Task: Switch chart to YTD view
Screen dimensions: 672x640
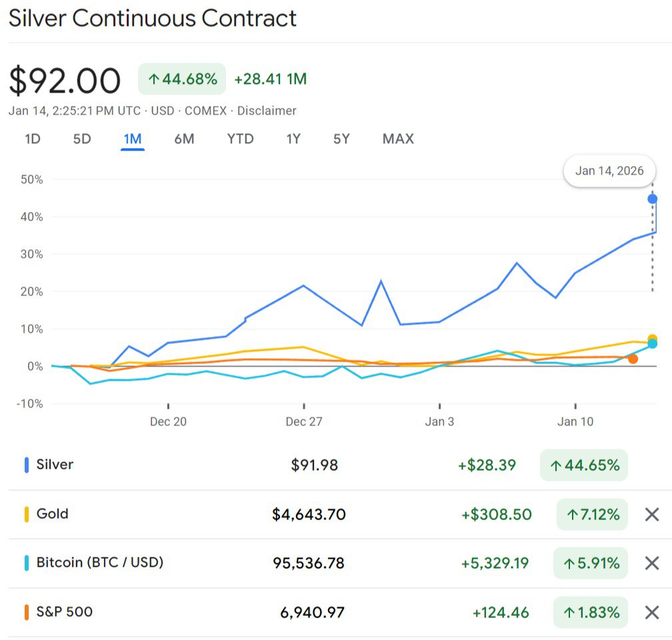Action: (x=240, y=139)
